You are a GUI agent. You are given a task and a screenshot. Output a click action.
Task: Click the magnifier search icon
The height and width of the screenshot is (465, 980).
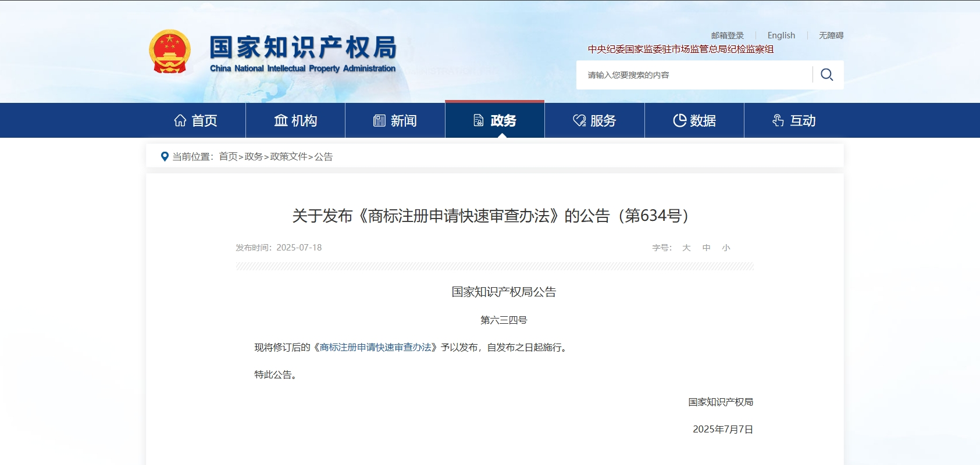coord(826,75)
